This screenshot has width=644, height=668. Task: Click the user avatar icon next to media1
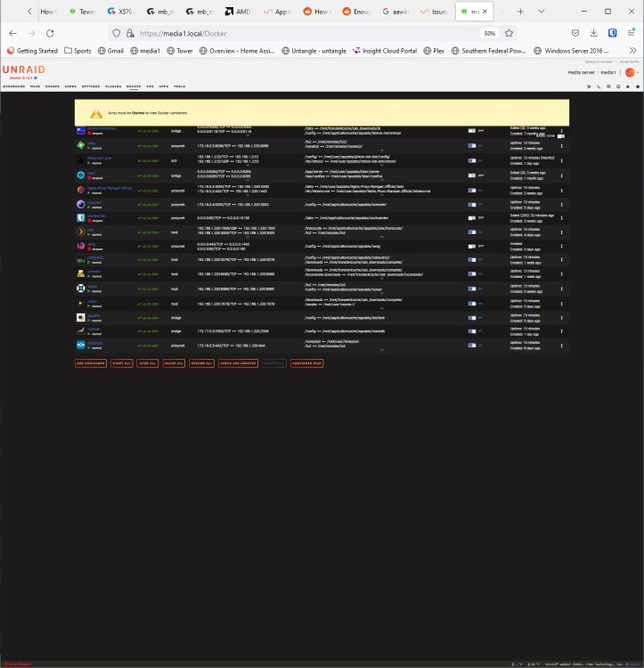pos(630,72)
